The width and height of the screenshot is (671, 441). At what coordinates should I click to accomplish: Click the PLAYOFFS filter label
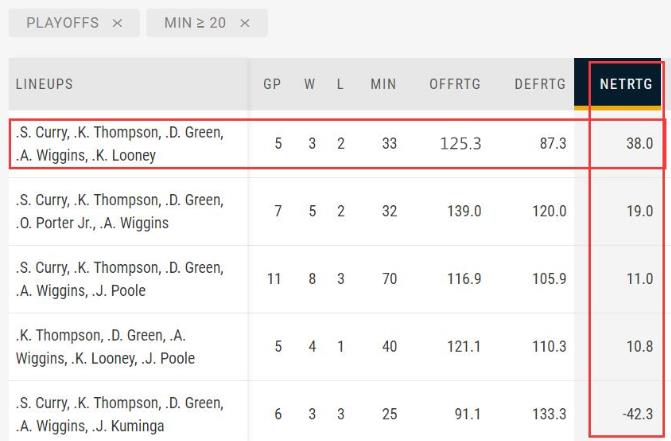coord(62,23)
